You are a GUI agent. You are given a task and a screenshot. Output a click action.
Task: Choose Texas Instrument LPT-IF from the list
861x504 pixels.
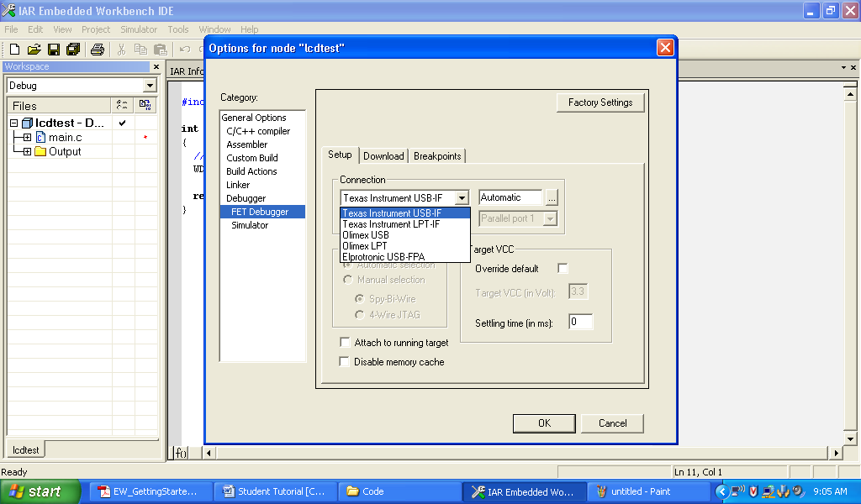click(405, 223)
